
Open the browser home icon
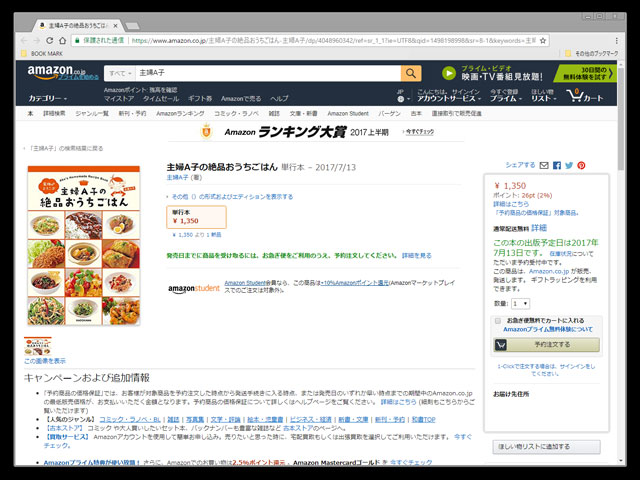pyautogui.click(x=62, y=40)
